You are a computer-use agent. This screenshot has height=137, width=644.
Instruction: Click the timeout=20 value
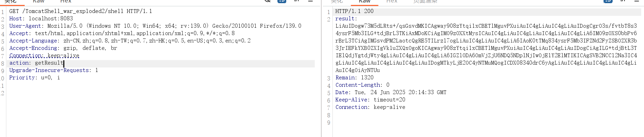390,100
